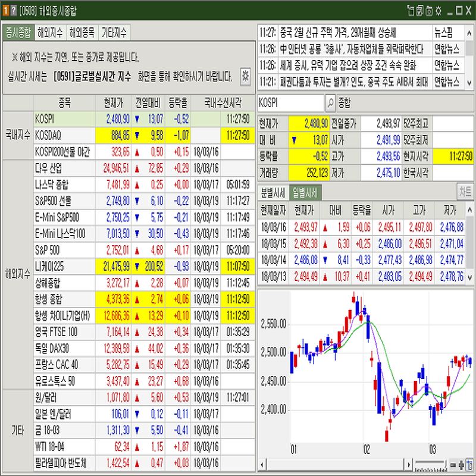Screen dimensions: 476x476
Task: Click the checklist document icon in title bar
Action: [x=419, y=10]
